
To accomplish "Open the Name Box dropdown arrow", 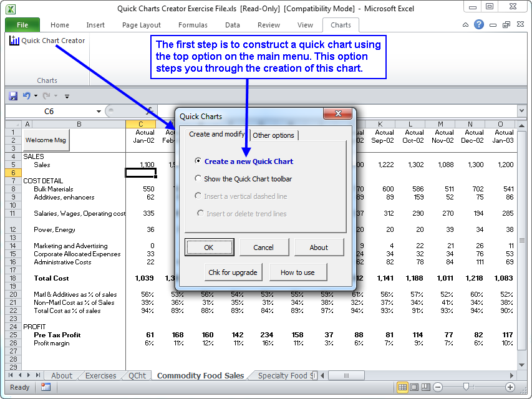I will 99,112.
